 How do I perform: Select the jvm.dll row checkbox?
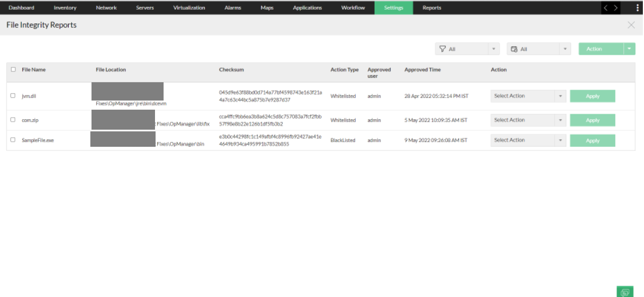(x=13, y=95)
